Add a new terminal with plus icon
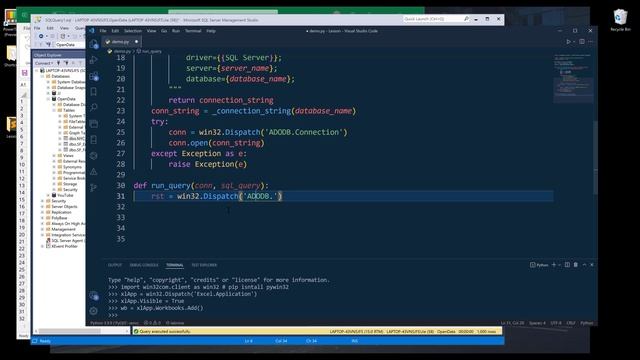This screenshot has height=360, width=640. click(x=554, y=265)
